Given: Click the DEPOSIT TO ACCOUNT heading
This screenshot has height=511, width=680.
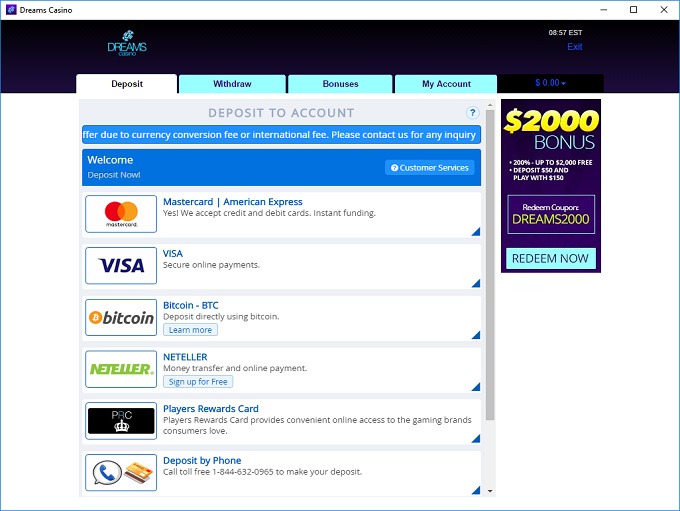Looking at the screenshot, I should [x=281, y=113].
